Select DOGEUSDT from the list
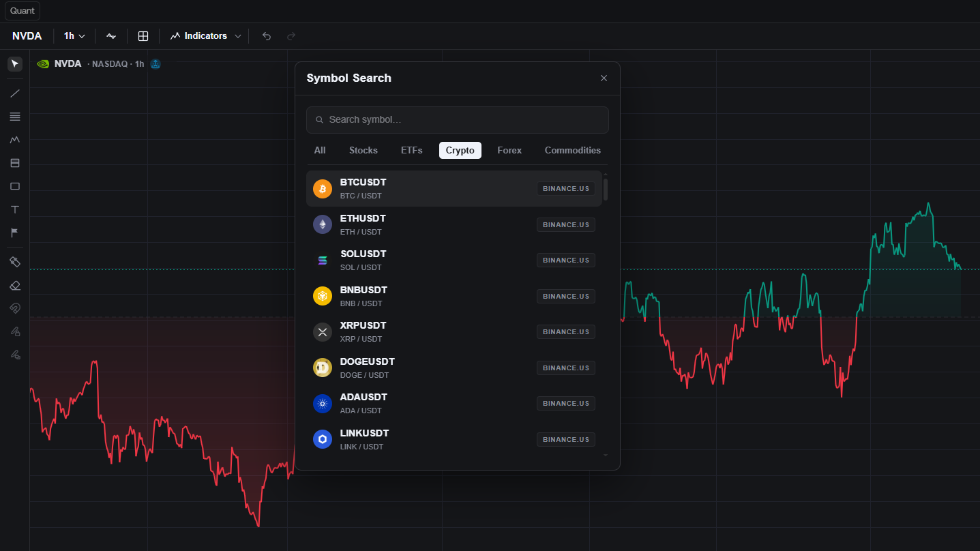Viewport: 980px width, 551px height. tap(454, 368)
